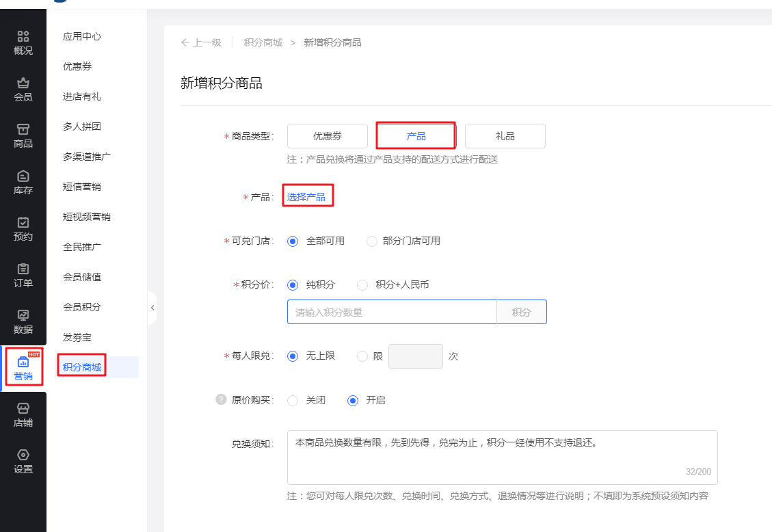This screenshot has width=772, height=532.
Task: Select 多渠道推广 from the submenu
Action: [87, 157]
